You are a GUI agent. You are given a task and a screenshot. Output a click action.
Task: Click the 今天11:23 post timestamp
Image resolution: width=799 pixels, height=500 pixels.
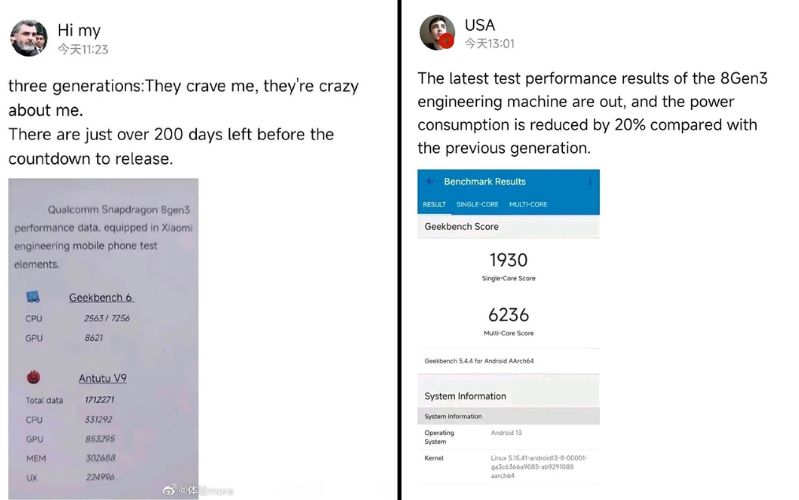(82, 48)
